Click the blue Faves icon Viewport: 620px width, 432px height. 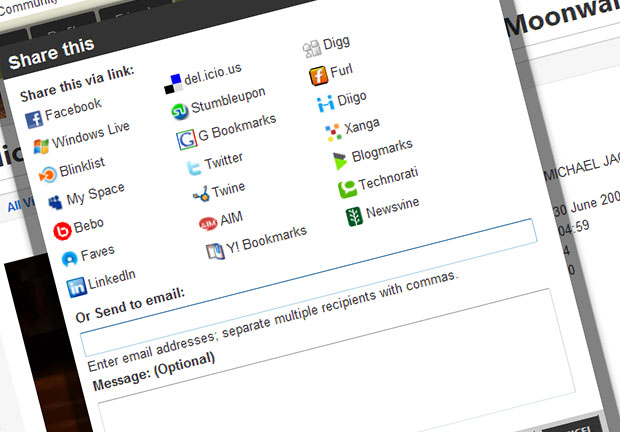coord(70,259)
